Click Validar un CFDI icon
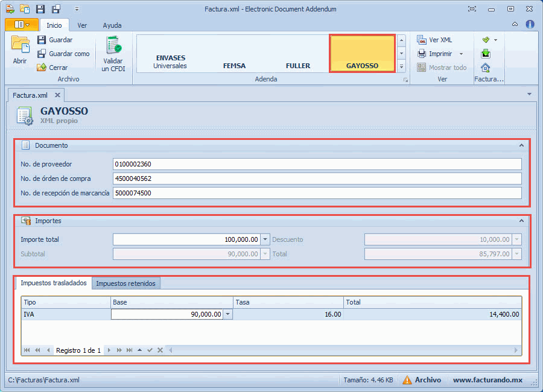Screen dimensions: 543x392 (113, 46)
